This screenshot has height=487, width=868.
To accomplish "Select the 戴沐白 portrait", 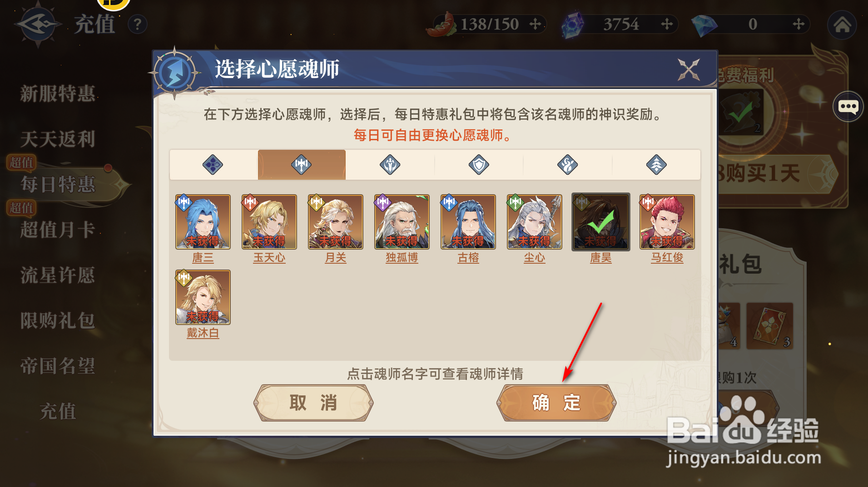I will click(x=203, y=297).
